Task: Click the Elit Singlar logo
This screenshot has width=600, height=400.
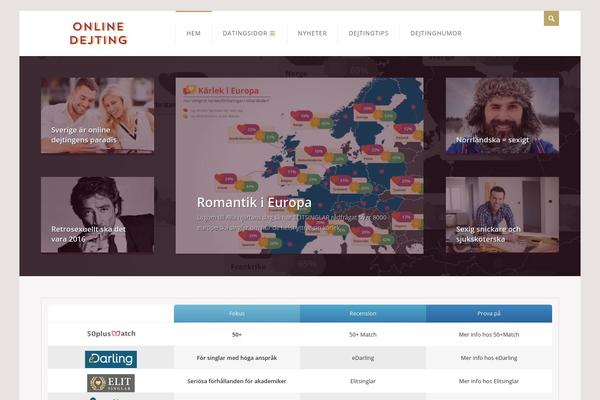Action: coord(111,383)
